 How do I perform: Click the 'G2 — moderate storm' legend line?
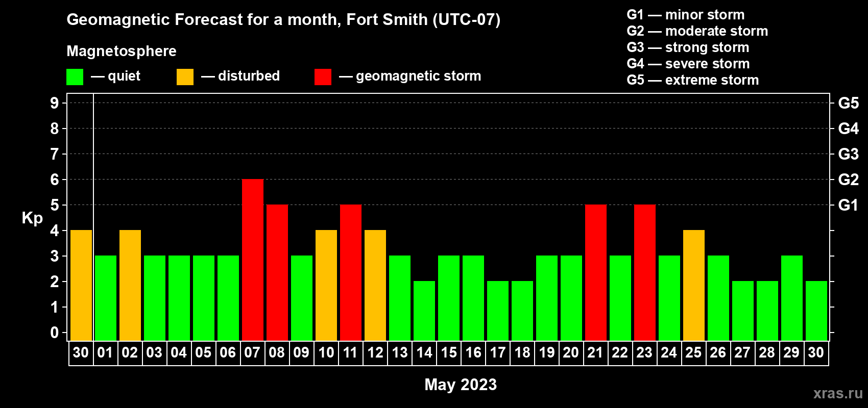pos(697,31)
